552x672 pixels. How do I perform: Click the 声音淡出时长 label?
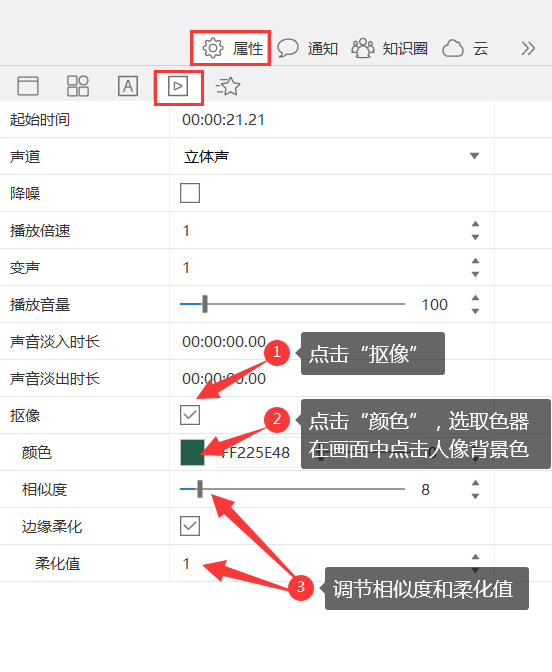point(55,378)
